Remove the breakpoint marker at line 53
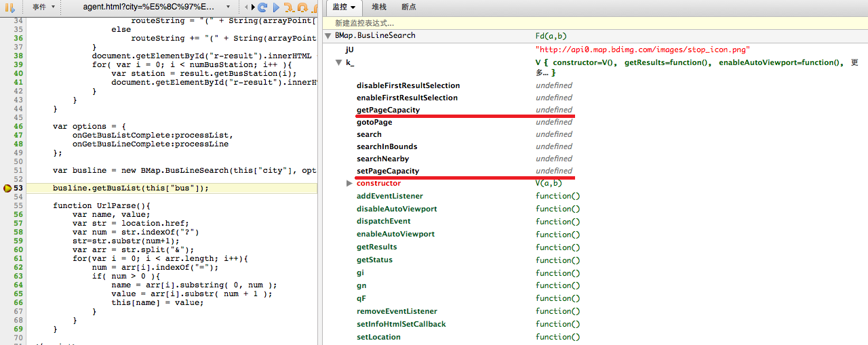Image resolution: width=868 pixels, height=345 pixels. tap(7, 188)
